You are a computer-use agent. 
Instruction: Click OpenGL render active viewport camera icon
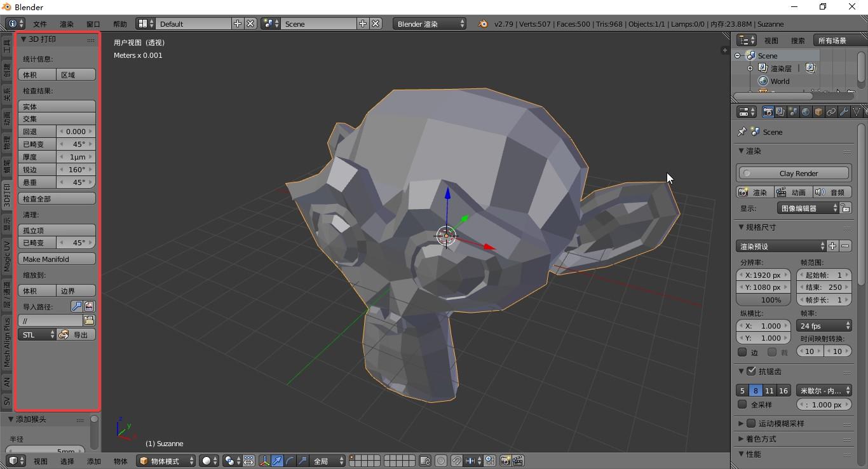pyautogui.click(x=506, y=461)
